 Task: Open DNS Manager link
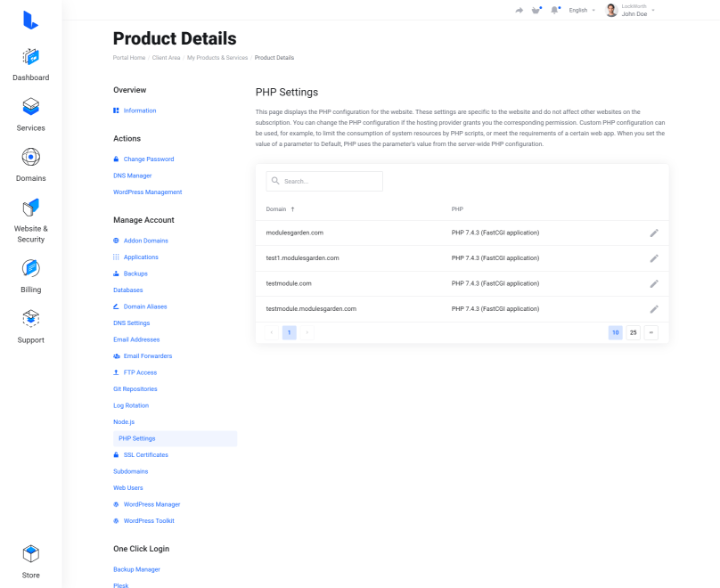pos(132,176)
